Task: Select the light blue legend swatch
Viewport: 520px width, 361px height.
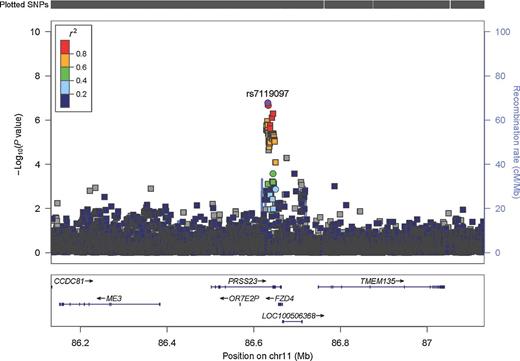Action: tap(65, 87)
